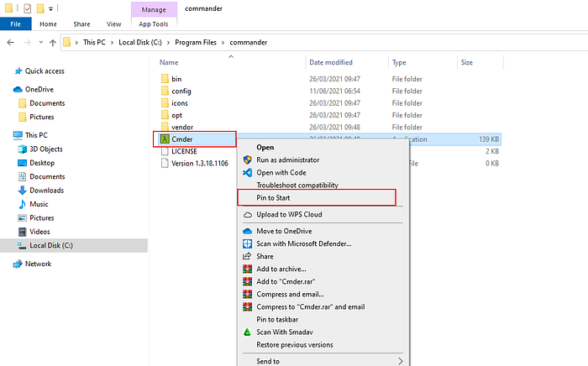This screenshot has height=366, width=588.
Task: Choose Add to "Cmder.rar"
Action: pyautogui.click(x=286, y=282)
